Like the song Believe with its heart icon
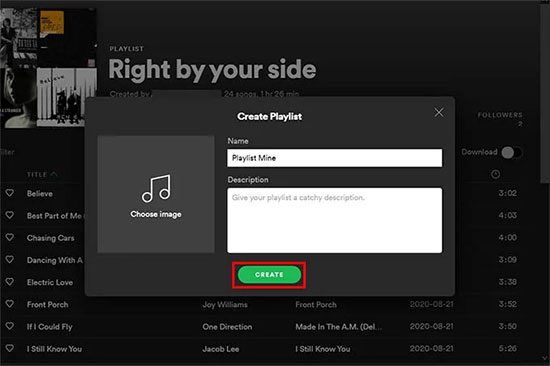Viewport: 550px width, 366px height. [10, 193]
